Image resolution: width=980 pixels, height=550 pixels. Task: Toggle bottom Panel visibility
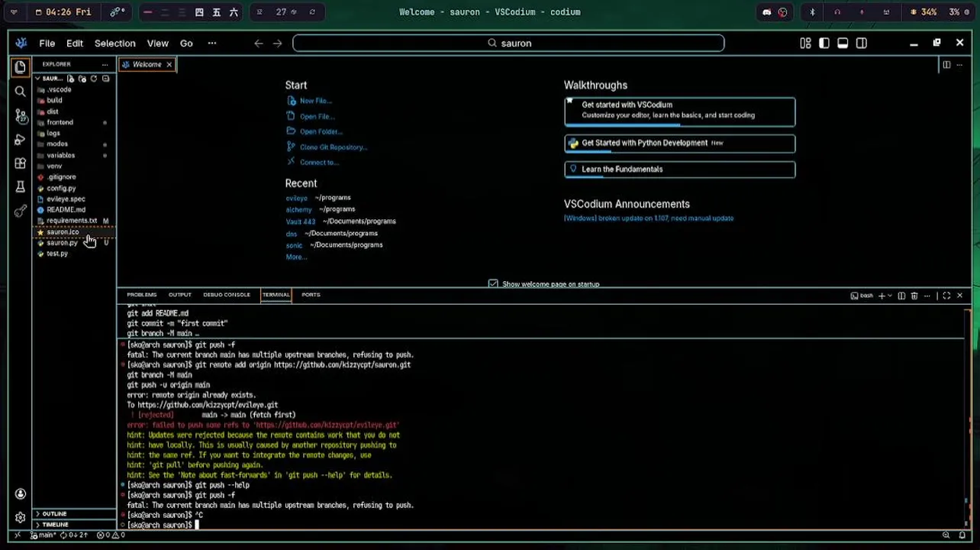(x=843, y=44)
